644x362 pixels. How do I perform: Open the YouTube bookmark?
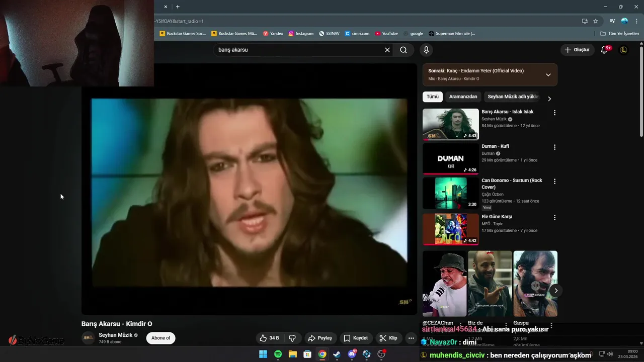click(x=386, y=34)
